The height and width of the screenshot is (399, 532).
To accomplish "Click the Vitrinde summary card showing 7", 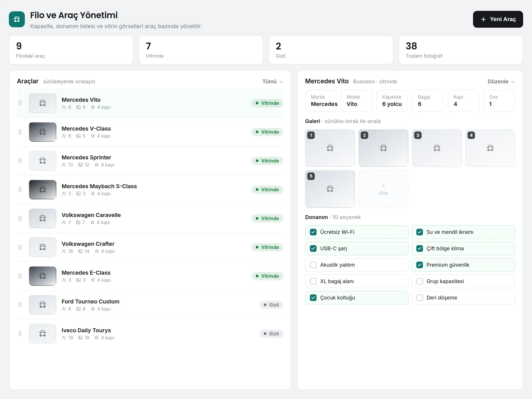I will pyautogui.click(x=201, y=50).
